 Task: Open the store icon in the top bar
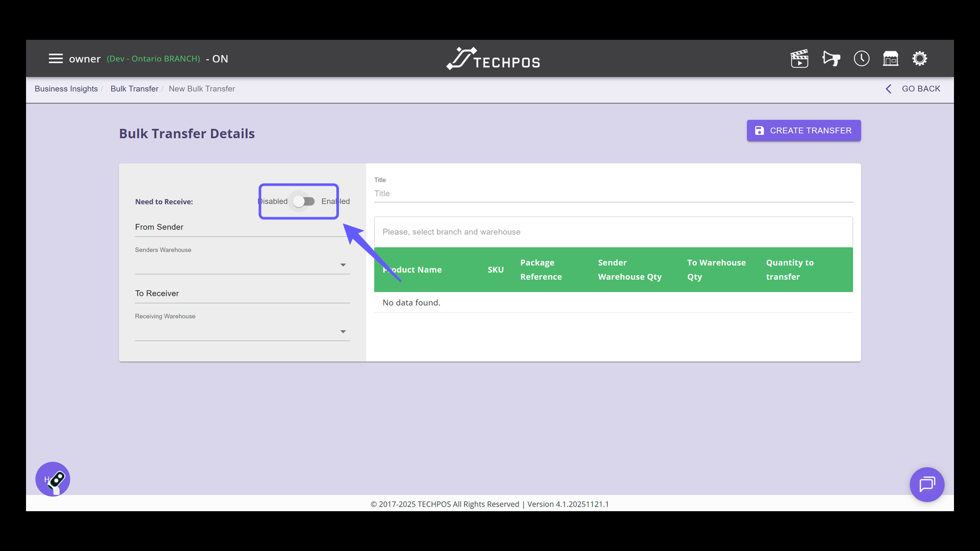[891, 58]
